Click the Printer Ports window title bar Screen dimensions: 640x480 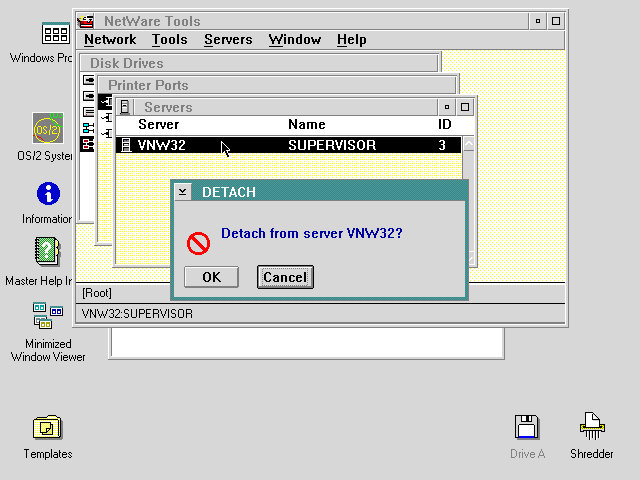[277, 85]
